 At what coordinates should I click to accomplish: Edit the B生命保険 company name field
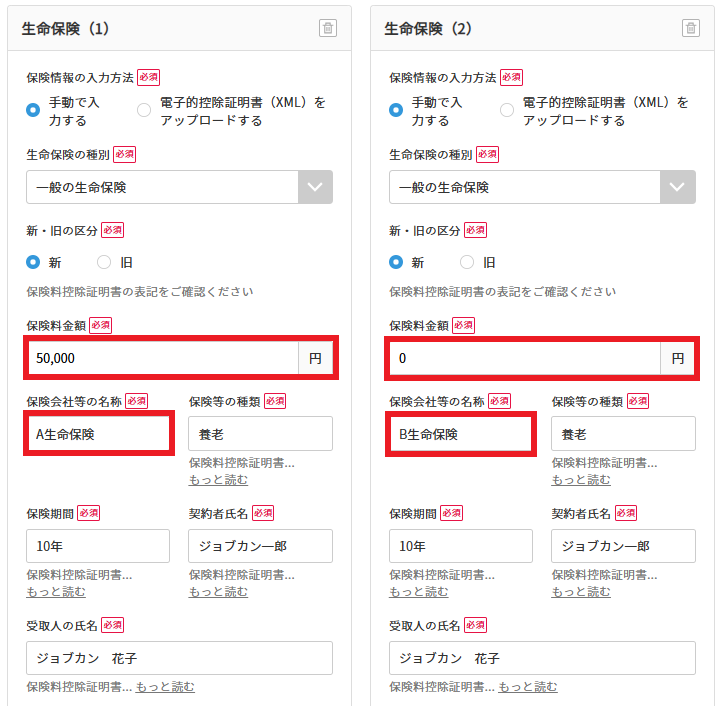pos(461,434)
